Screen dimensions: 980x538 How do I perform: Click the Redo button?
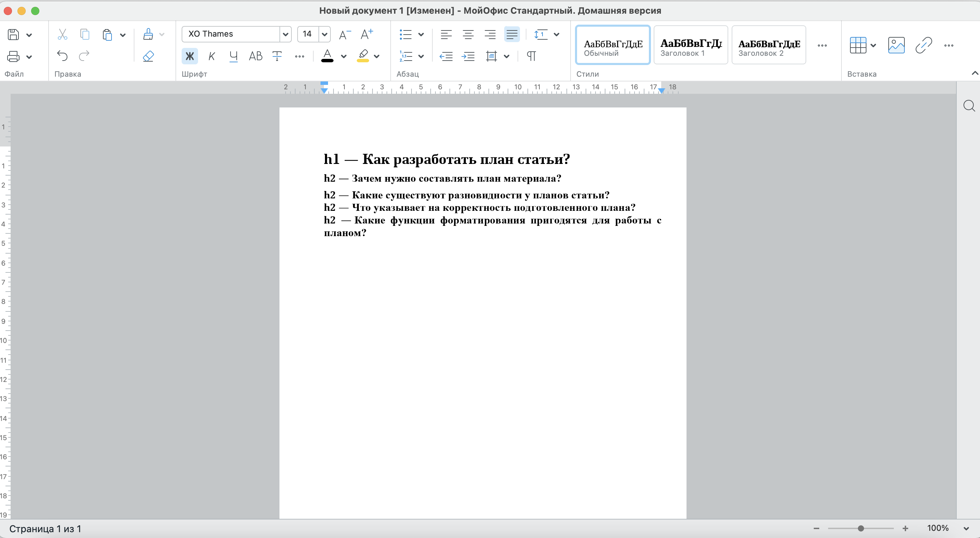click(84, 56)
